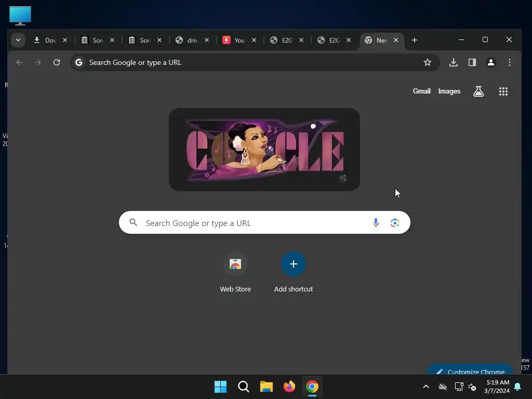Open the Google Doodle image
Image resolution: width=532 pixels, height=399 pixels.
(x=264, y=150)
